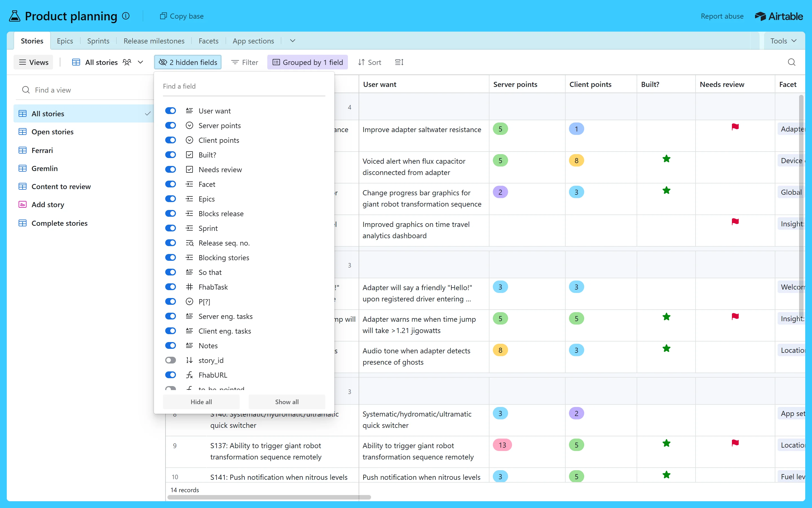Toggle the User want field off
Viewport: 812px width, 508px height.
tap(171, 111)
